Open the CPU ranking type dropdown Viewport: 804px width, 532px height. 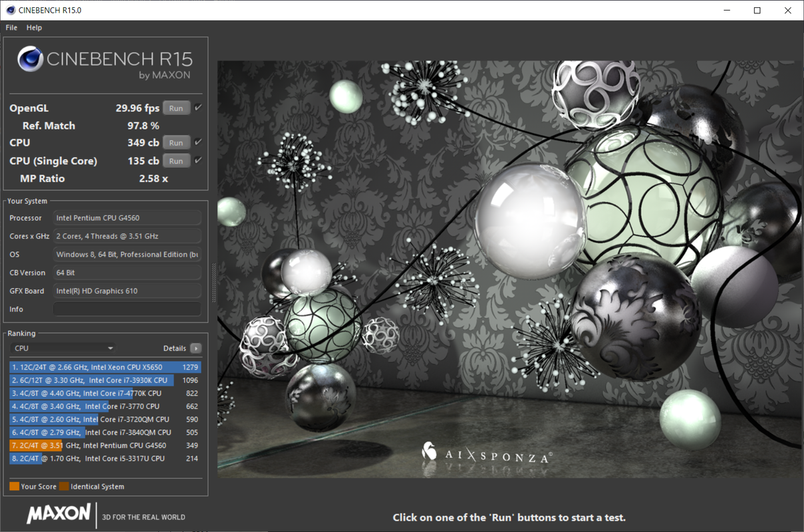pos(64,348)
